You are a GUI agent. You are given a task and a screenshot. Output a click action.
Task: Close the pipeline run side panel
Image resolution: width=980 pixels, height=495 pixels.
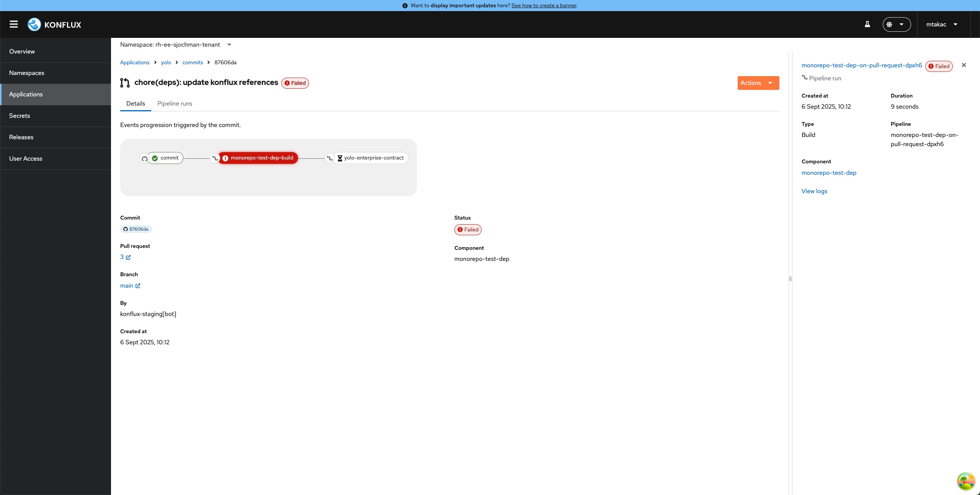pyautogui.click(x=964, y=65)
